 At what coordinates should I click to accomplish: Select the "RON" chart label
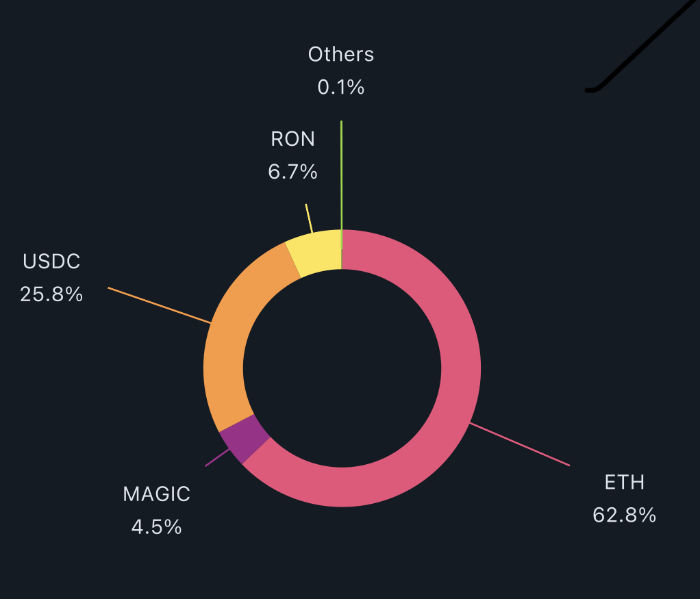(x=292, y=139)
